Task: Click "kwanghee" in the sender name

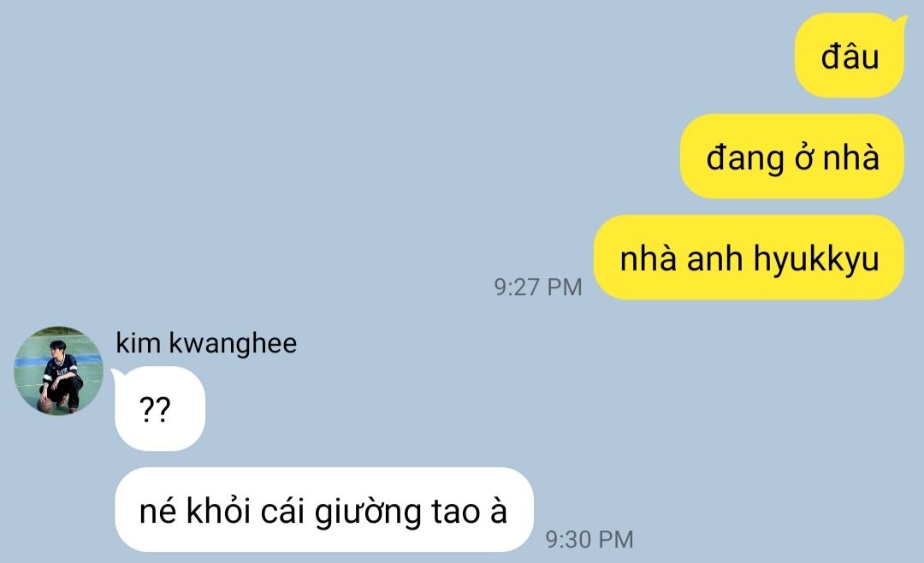Action: pyautogui.click(x=233, y=343)
